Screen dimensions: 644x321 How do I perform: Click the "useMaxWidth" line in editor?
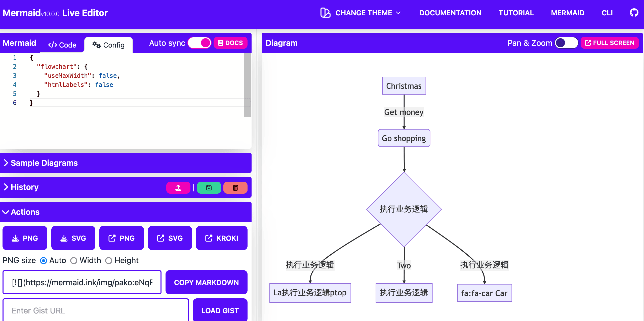(82, 76)
